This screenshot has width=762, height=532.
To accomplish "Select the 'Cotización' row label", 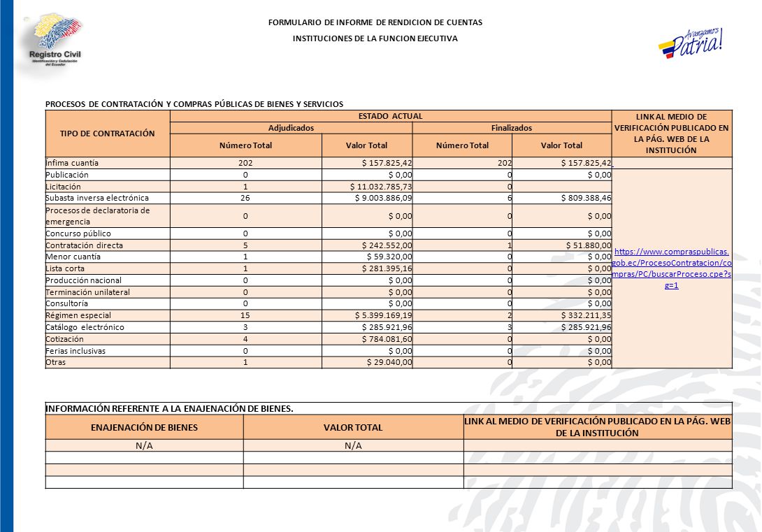I will coord(64,339).
